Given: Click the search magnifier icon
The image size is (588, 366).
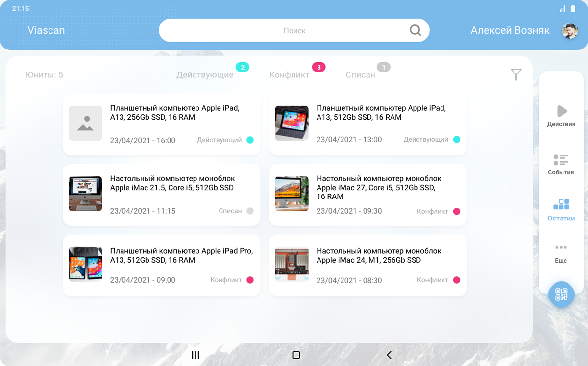Looking at the screenshot, I should point(416,30).
